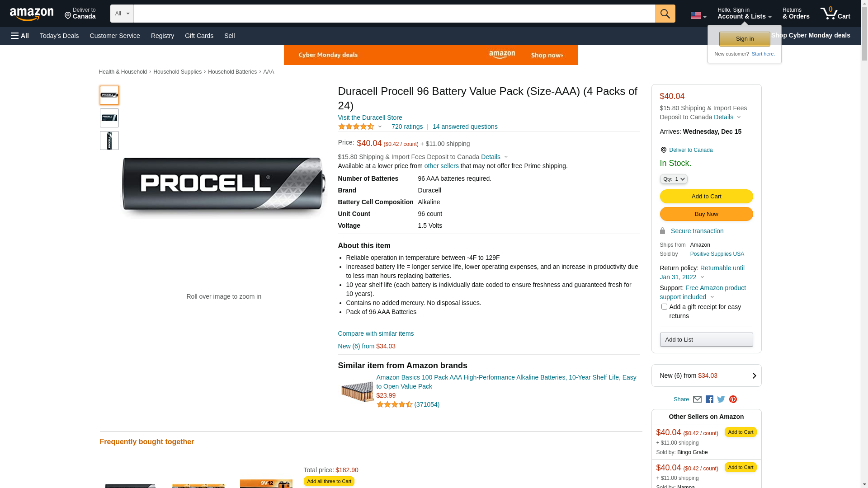Open the All hamburger menu

pos(20,36)
